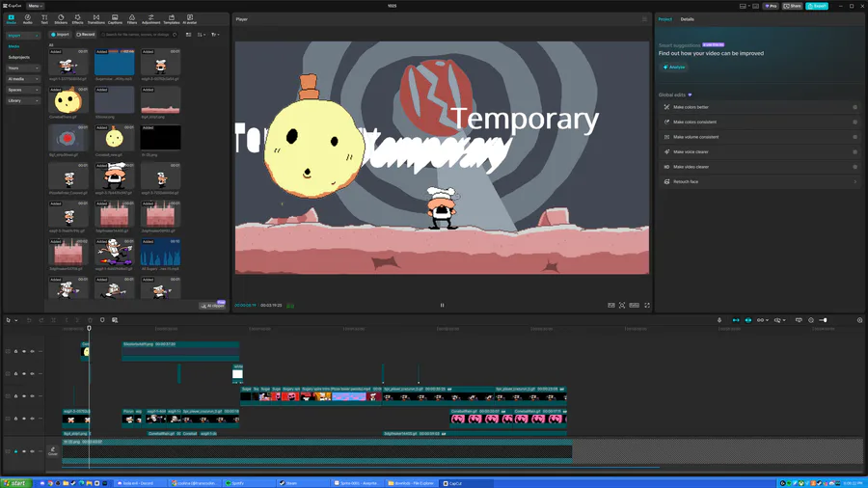This screenshot has height=488, width=868.
Task: Expand the Menu dropdown in title bar
Action: [35, 6]
